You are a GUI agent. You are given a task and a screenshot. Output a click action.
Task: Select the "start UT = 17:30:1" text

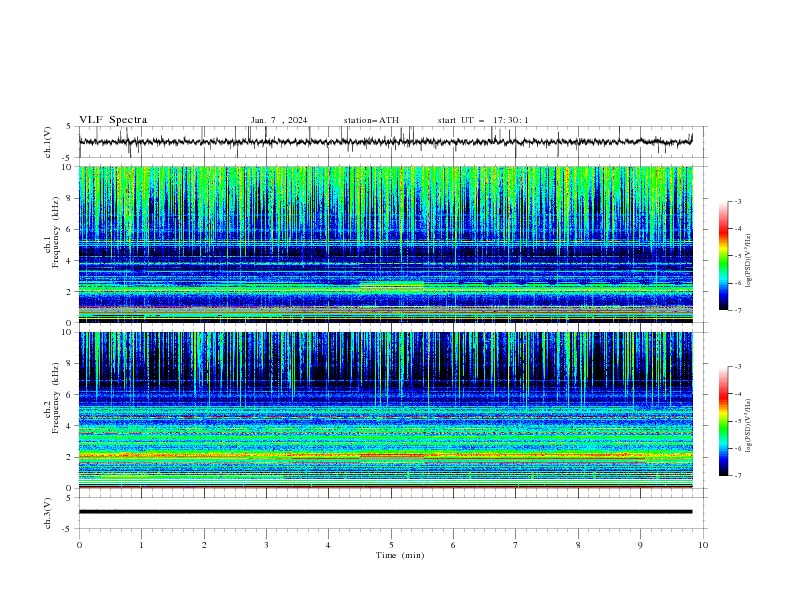[x=483, y=120]
